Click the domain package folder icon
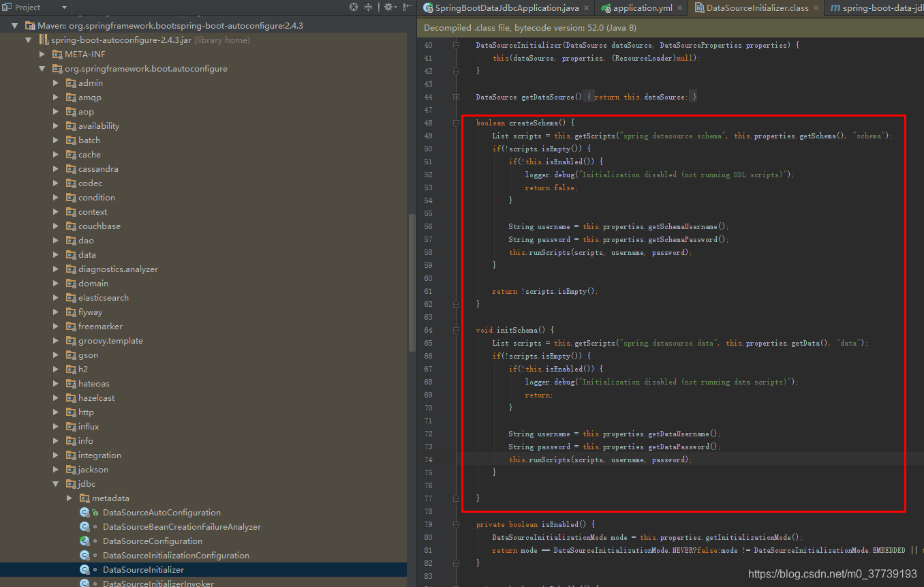Screen dimensions: 924x587 pos(71,284)
